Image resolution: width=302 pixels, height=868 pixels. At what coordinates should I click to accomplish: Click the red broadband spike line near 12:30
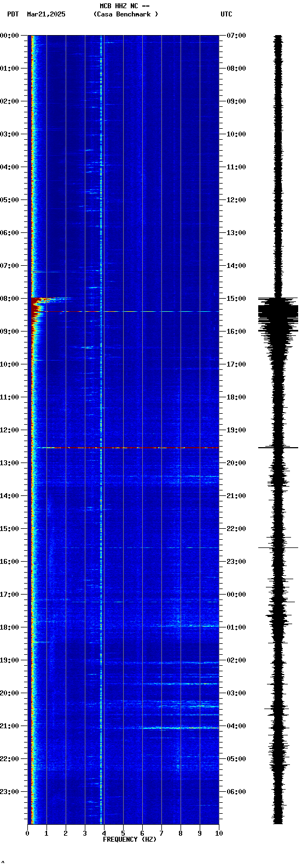[127, 448]
